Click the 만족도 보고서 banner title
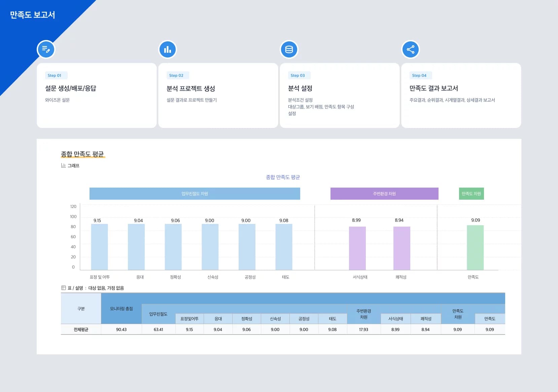Viewport: 558px width, 392px height. point(33,15)
